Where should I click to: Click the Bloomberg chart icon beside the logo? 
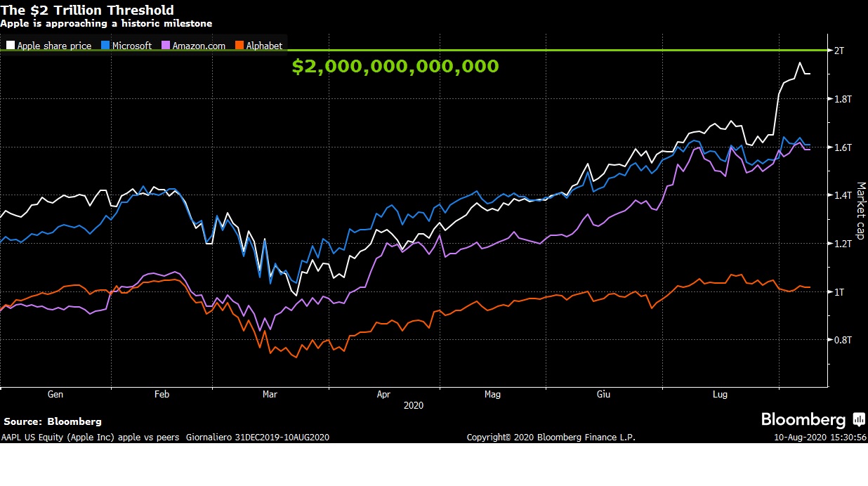tap(859, 420)
